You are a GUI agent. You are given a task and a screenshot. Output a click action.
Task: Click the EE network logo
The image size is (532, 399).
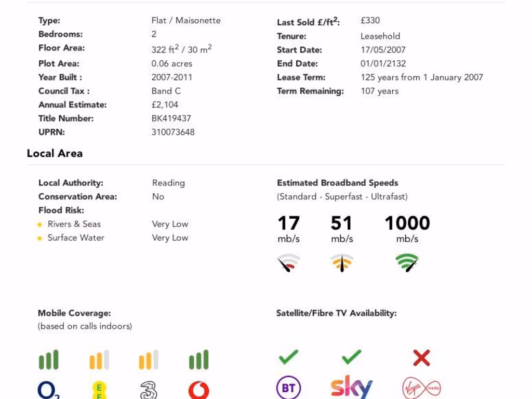click(99, 390)
